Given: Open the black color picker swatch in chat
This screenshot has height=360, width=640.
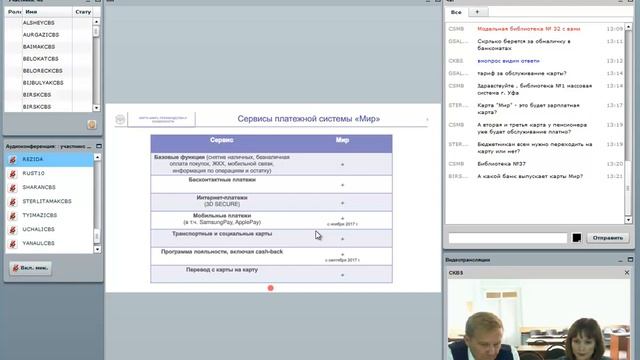Looking at the screenshot, I should coord(576,238).
